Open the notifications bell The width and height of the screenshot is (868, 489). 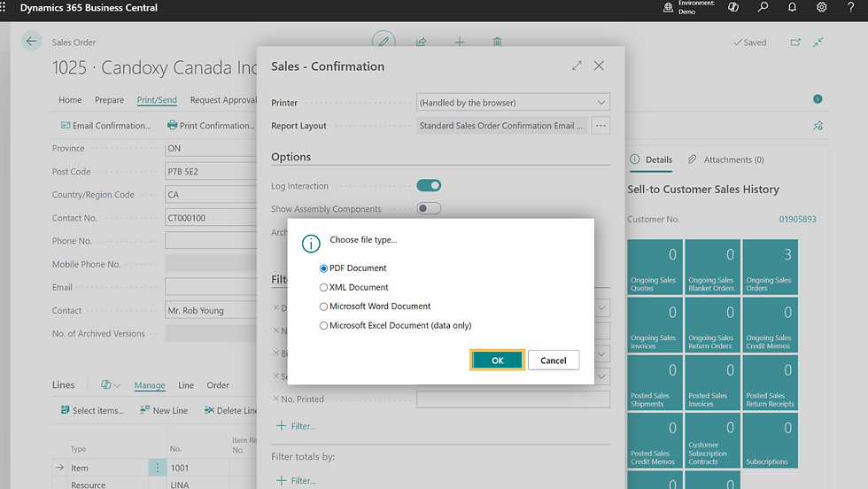coord(792,7)
